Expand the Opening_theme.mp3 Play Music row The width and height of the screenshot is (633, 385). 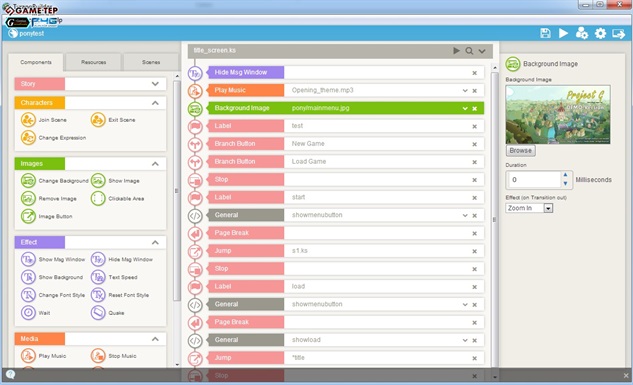pyautogui.click(x=465, y=91)
